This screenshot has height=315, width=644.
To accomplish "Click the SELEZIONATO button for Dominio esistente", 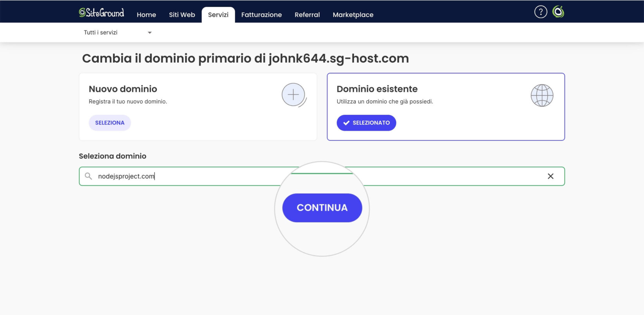I will [366, 123].
